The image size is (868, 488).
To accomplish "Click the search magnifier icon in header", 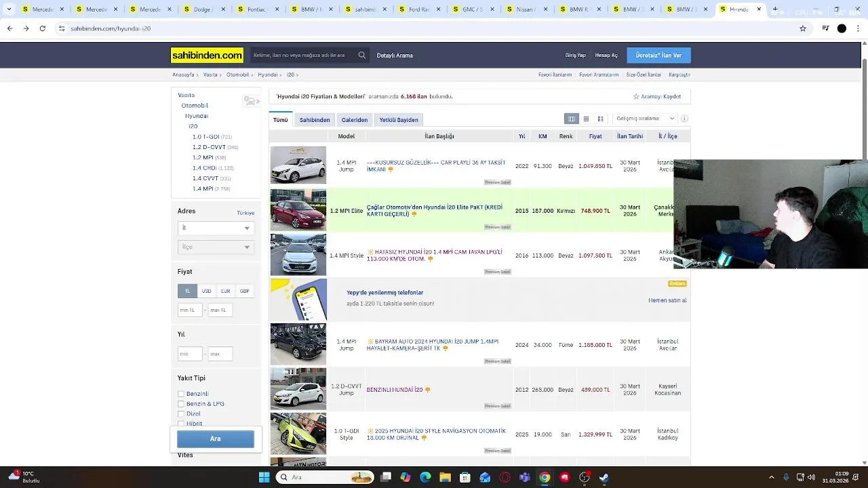I will point(362,56).
